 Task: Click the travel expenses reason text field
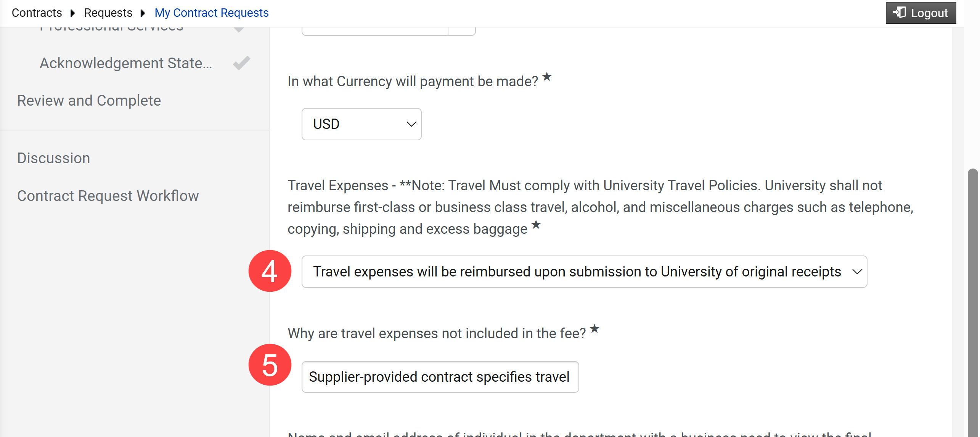(x=440, y=377)
